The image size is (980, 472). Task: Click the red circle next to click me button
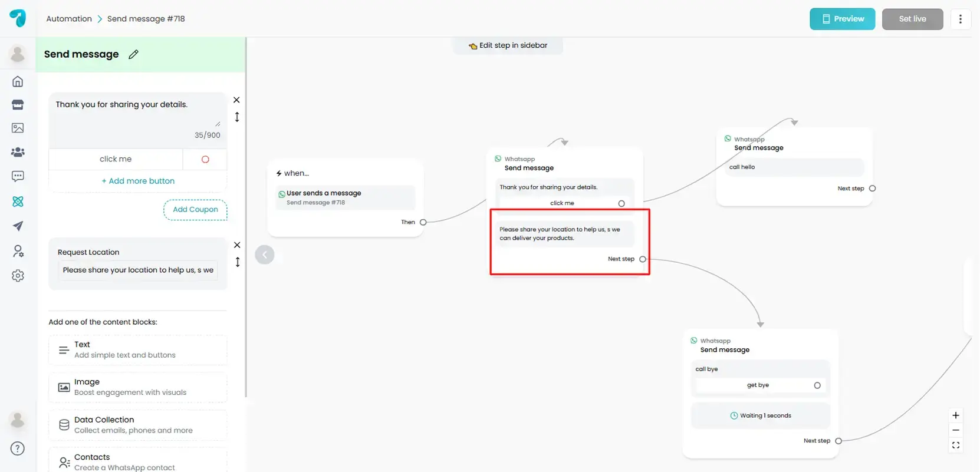pos(205,159)
